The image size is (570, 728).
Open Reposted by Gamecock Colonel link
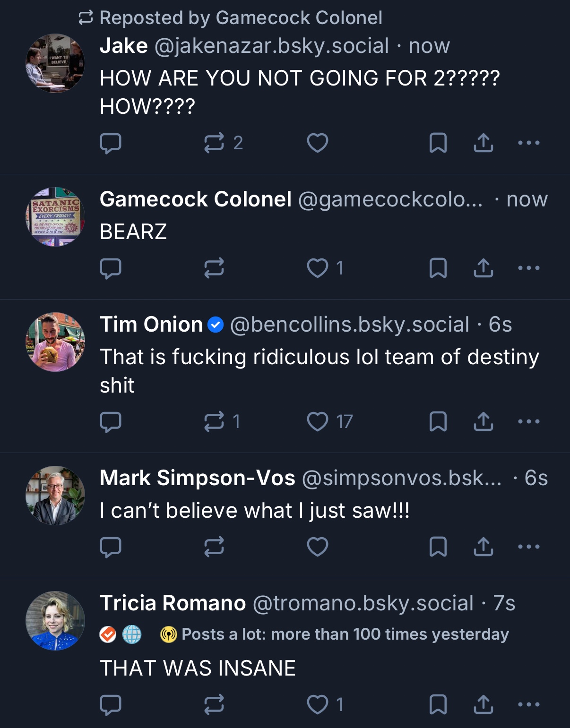pos(240,18)
